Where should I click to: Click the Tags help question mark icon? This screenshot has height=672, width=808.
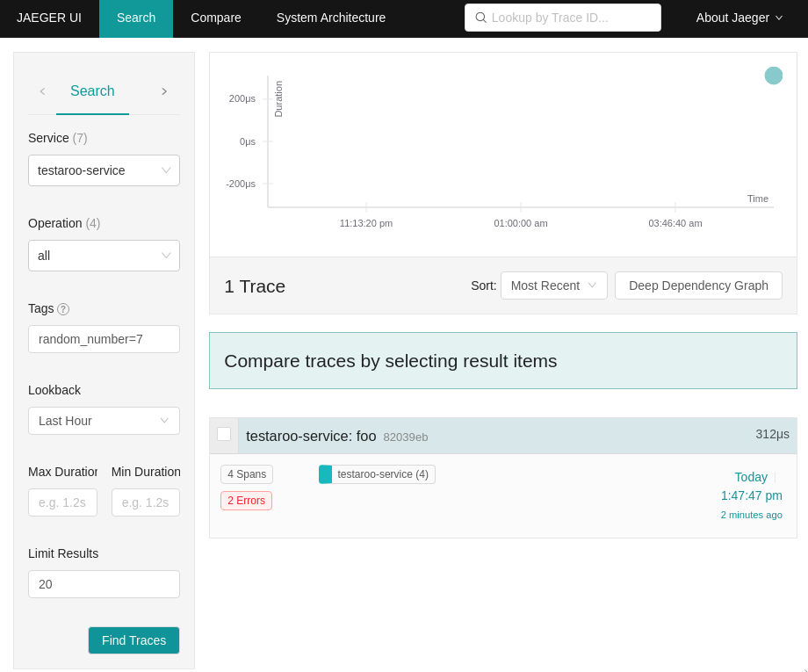(x=63, y=308)
